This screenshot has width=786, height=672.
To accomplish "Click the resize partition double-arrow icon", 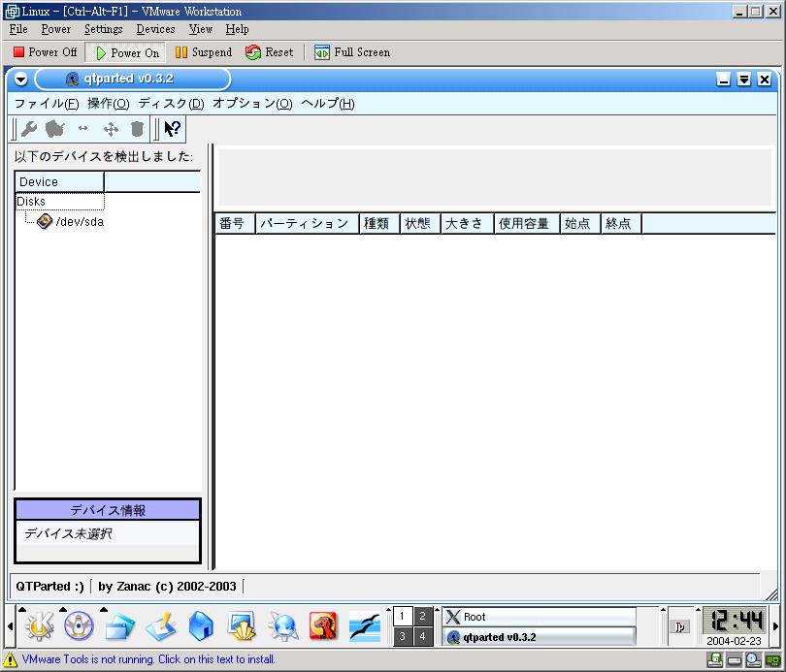I will pyautogui.click(x=82, y=129).
